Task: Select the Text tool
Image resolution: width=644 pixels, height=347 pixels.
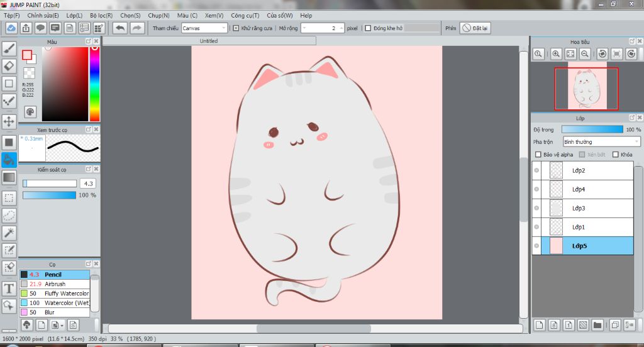Action: pyautogui.click(x=9, y=289)
